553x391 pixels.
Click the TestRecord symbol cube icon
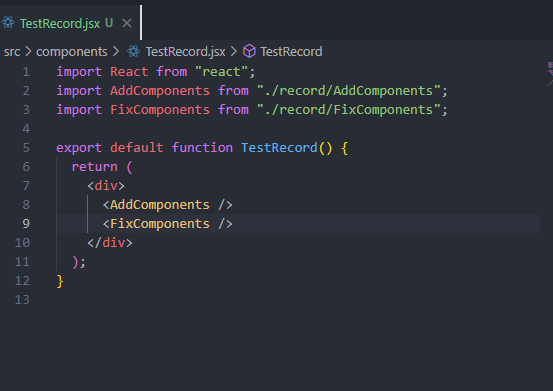click(249, 51)
